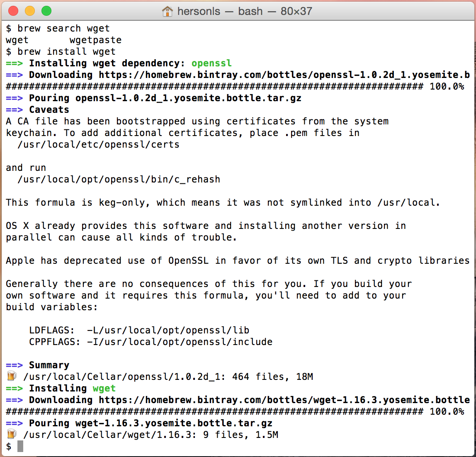Click the 'and run' line
The width and height of the screenshot is (476, 457).
tap(26, 168)
